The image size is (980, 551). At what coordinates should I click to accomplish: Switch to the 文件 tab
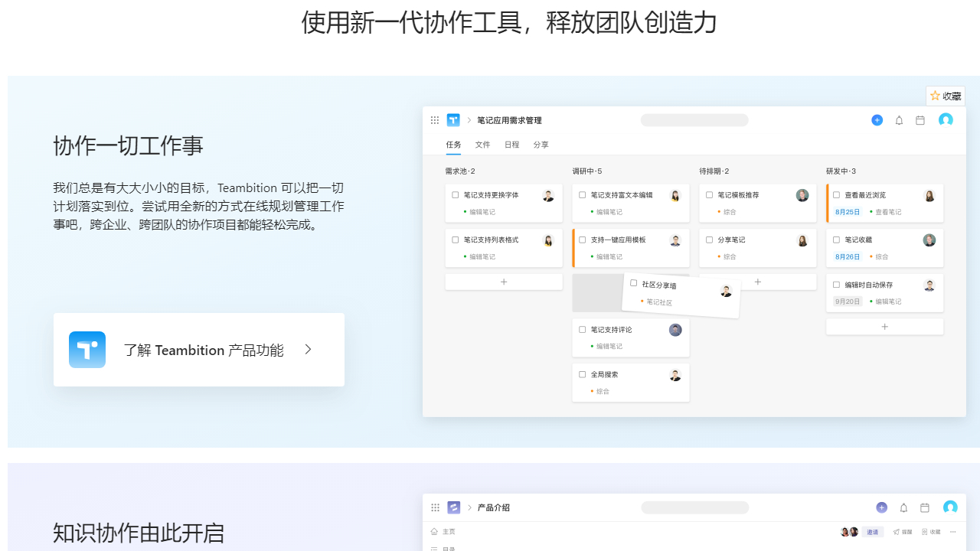pos(483,144)
